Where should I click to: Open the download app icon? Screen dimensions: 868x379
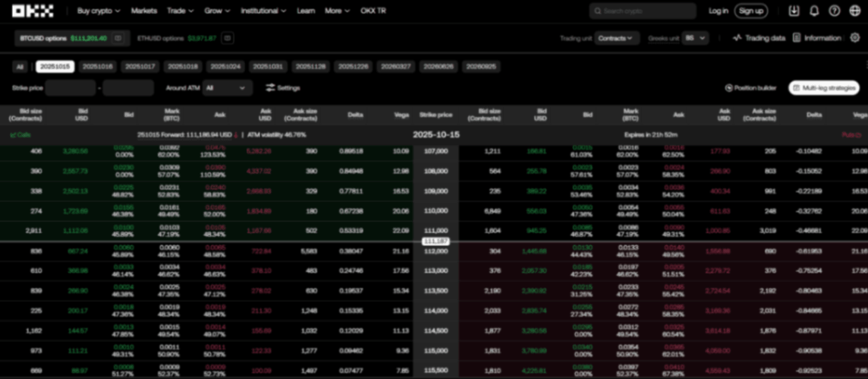(x=794, y=11)
